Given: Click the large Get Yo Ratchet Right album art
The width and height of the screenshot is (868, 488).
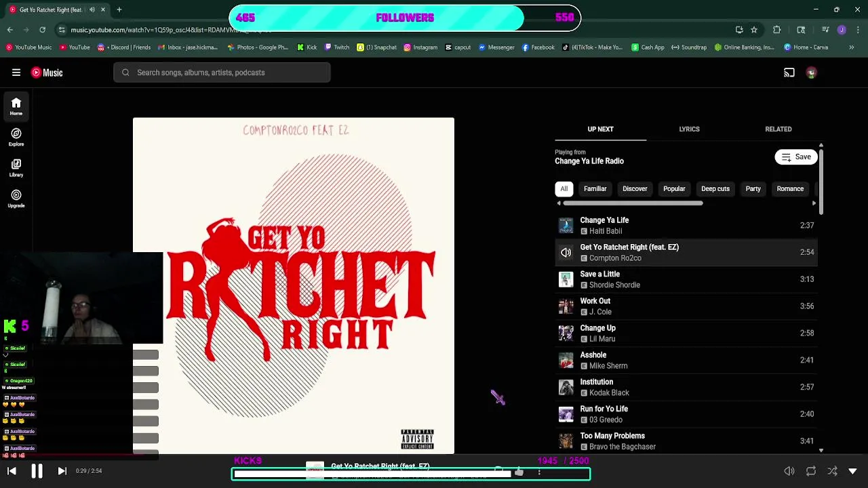Looking at the screenshot, I should [294, 285].
